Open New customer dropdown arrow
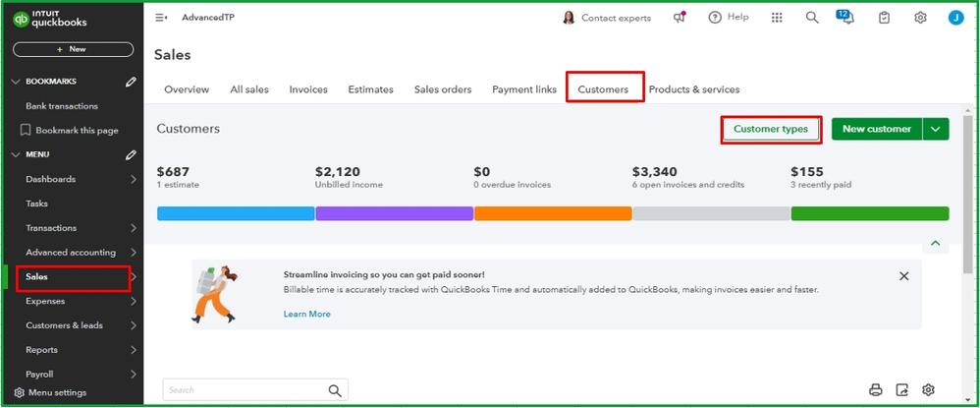Viewport: 980px width, 408px height. (x=936, y=129)
